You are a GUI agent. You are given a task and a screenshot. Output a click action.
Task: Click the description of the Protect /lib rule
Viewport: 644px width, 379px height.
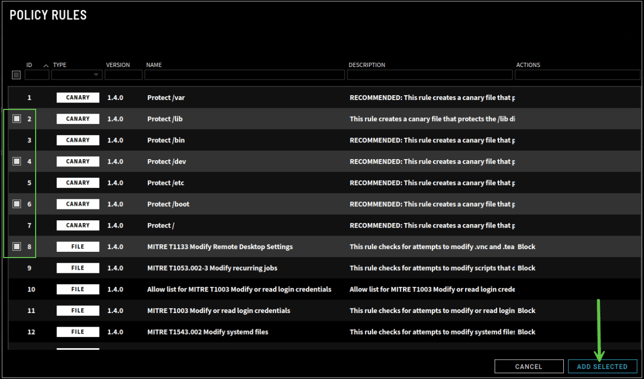coord(432,119)
